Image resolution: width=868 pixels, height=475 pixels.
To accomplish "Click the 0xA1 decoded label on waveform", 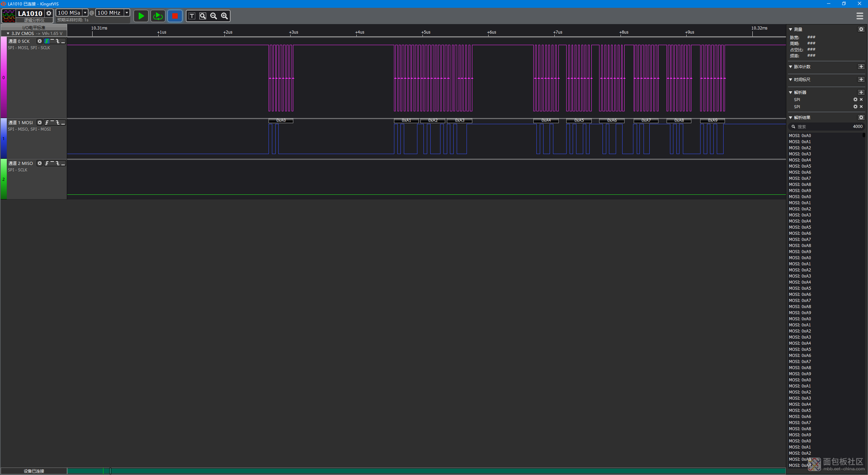I will click(x=406, y=120).
